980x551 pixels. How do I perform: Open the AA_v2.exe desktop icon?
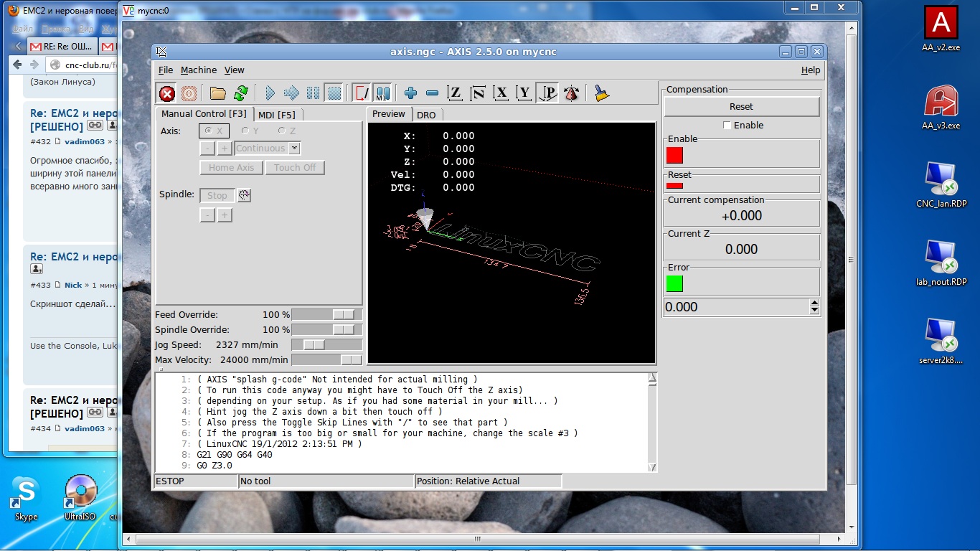(941, 29)
